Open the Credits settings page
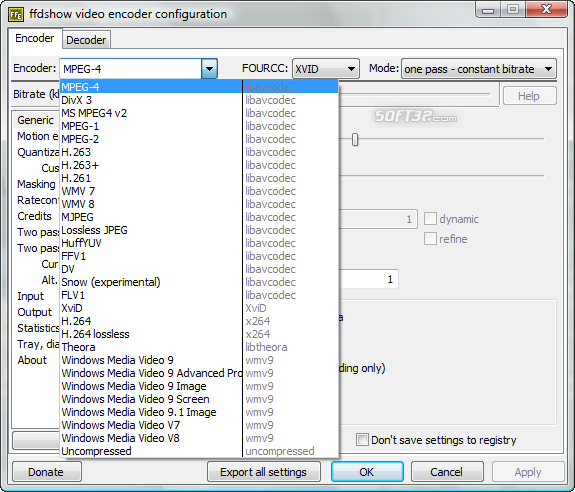 [34, 216]
